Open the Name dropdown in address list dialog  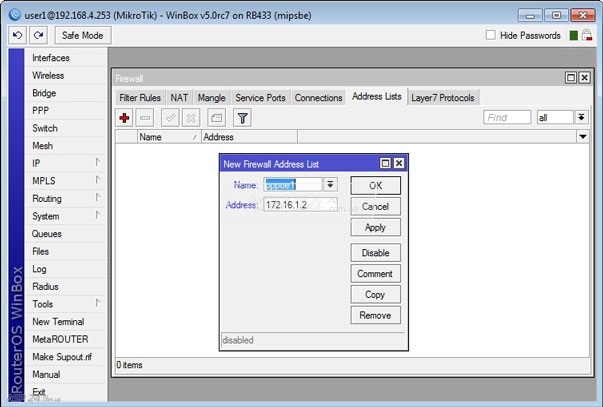[x=331, y=185]
